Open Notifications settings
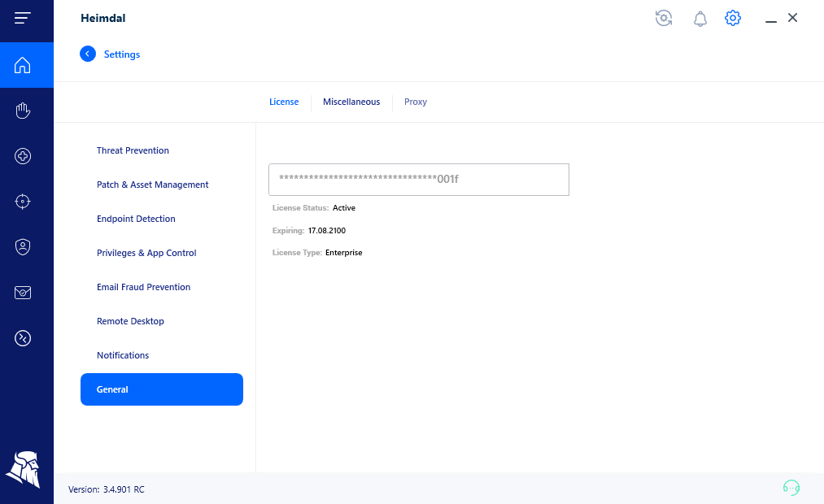The image size is (824, 504). click(123, 355)
